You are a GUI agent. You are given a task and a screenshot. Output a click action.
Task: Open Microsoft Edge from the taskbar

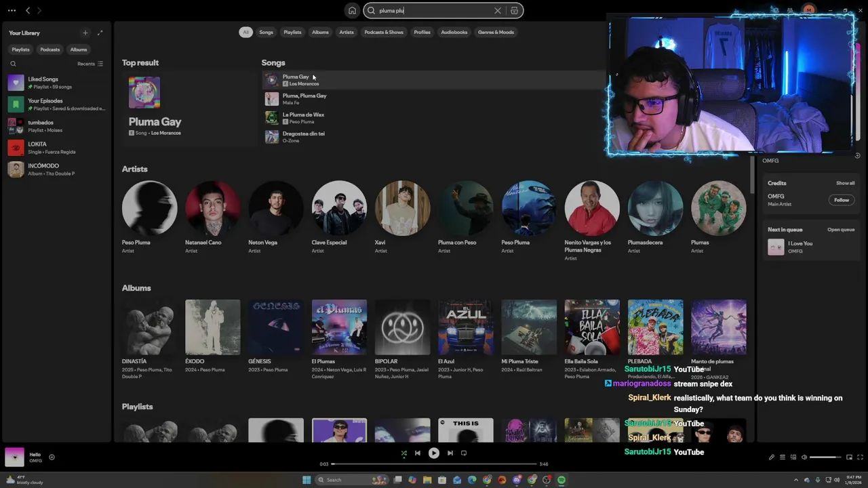click(x=472, y=480)
